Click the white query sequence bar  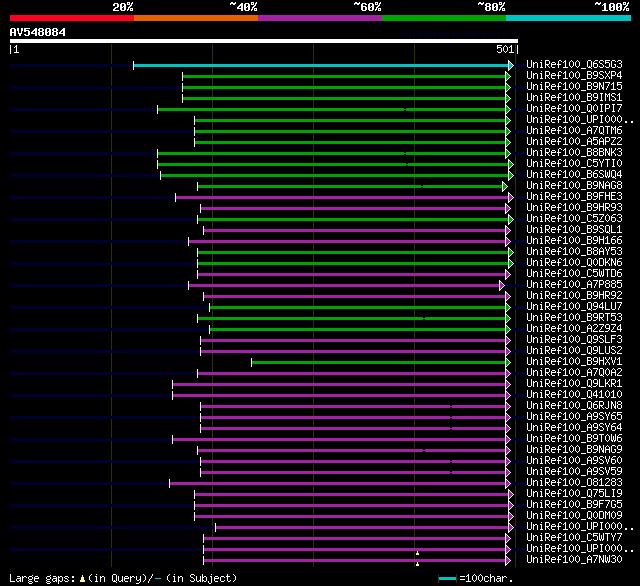pos(264,41)
